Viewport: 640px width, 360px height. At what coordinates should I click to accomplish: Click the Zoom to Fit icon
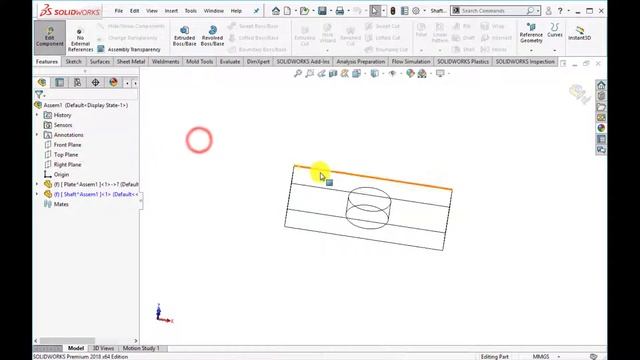298,73
